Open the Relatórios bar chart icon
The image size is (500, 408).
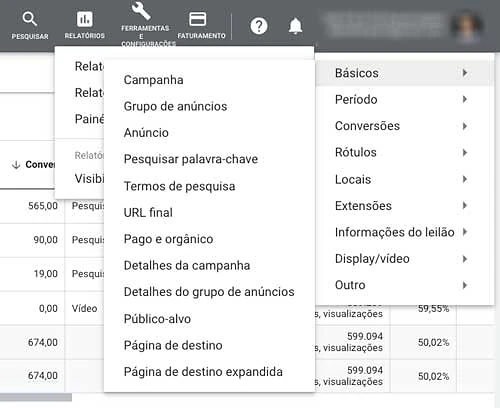click(85, 19)
